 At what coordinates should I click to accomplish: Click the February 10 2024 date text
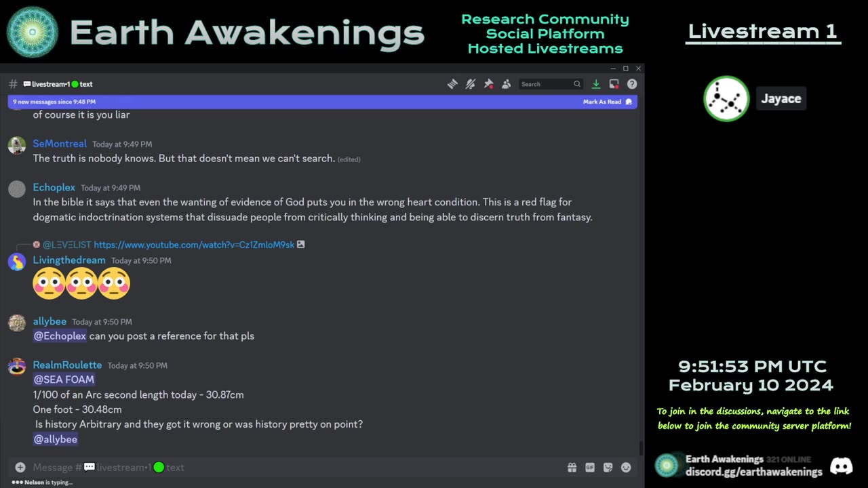(751, 385)
